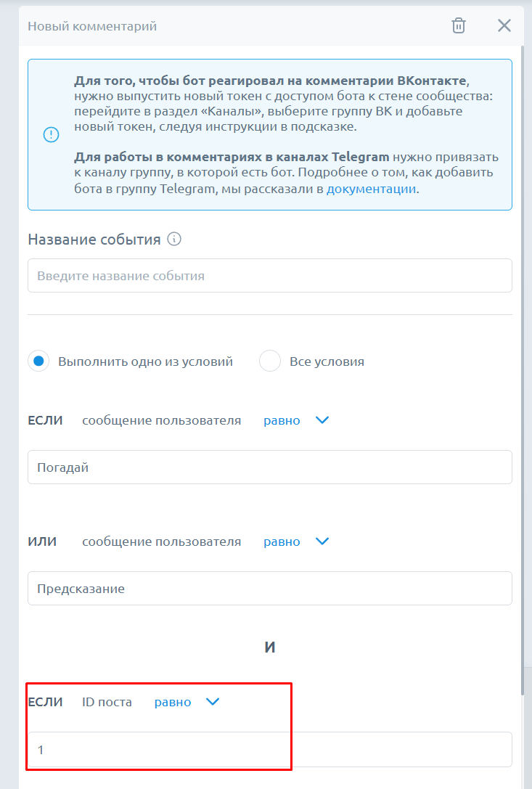Viewport: 532px width, 789px height.
Task: Click the field containing Погадай
Action: tap(269, 467)
